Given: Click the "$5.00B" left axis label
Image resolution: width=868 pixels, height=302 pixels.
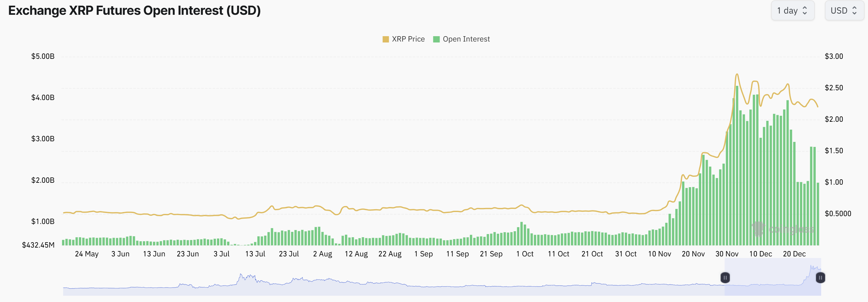Looking at the screenshot, I should click(x=43, y=56).
